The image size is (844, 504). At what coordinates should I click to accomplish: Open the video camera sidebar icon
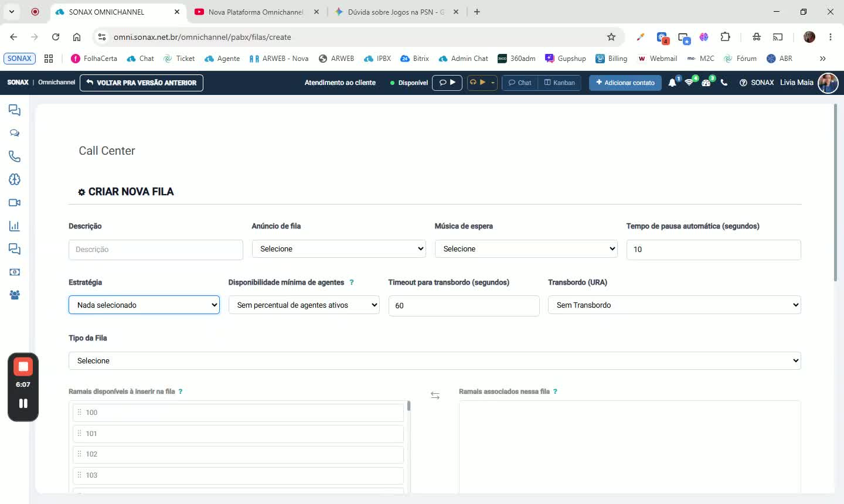click(x=15, y=203)
